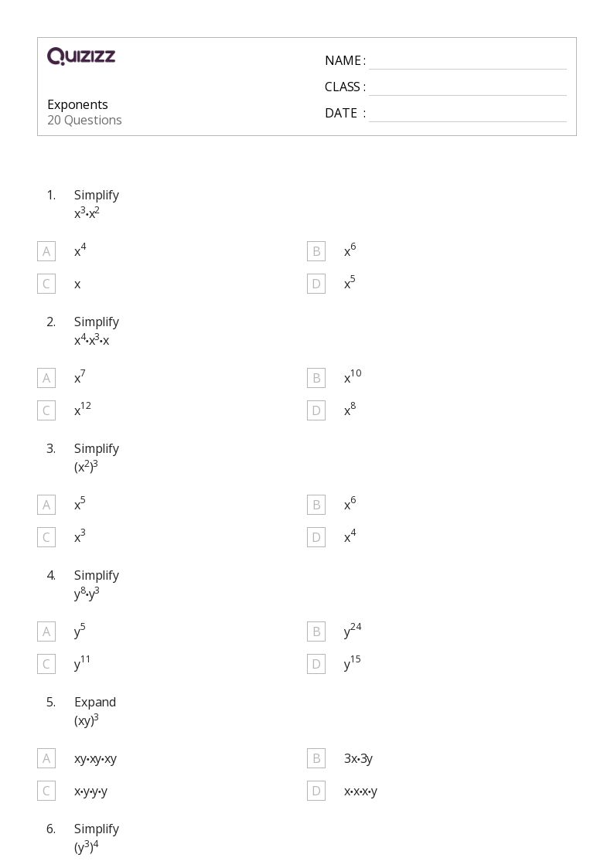Tick box B y²⁴ in question 4
614x868 pixels.
click(x=316, y=631)
